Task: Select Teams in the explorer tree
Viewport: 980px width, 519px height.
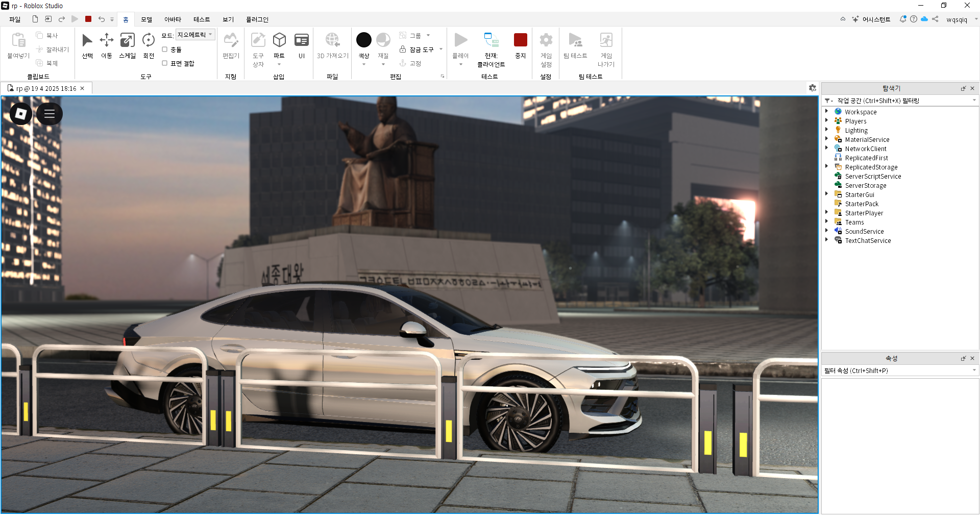Action: click(x=854, y=222)
